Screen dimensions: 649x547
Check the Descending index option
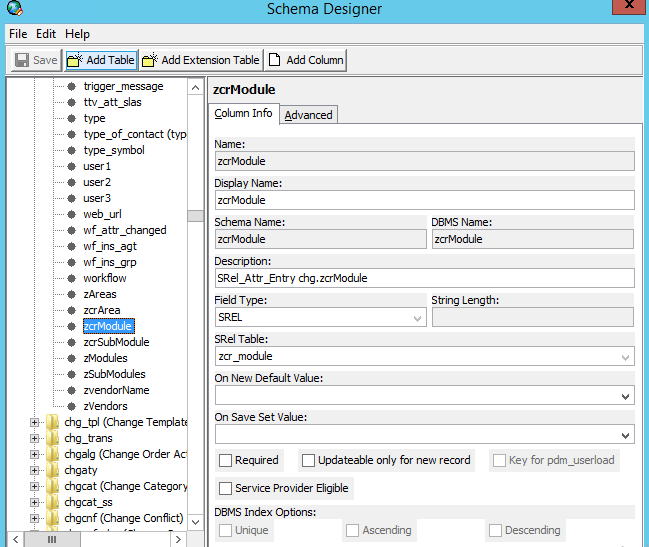tap(495, 530)
